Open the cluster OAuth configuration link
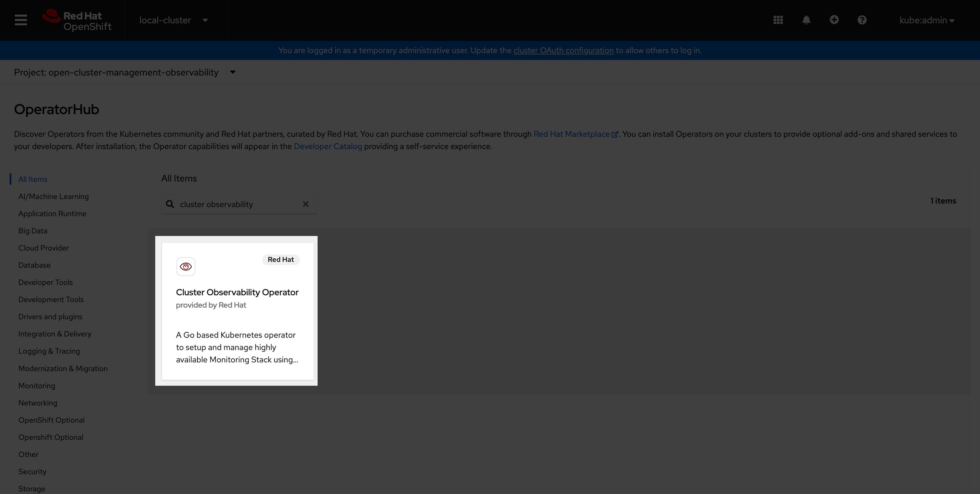 pyautogui.click(x=563, y=50)
